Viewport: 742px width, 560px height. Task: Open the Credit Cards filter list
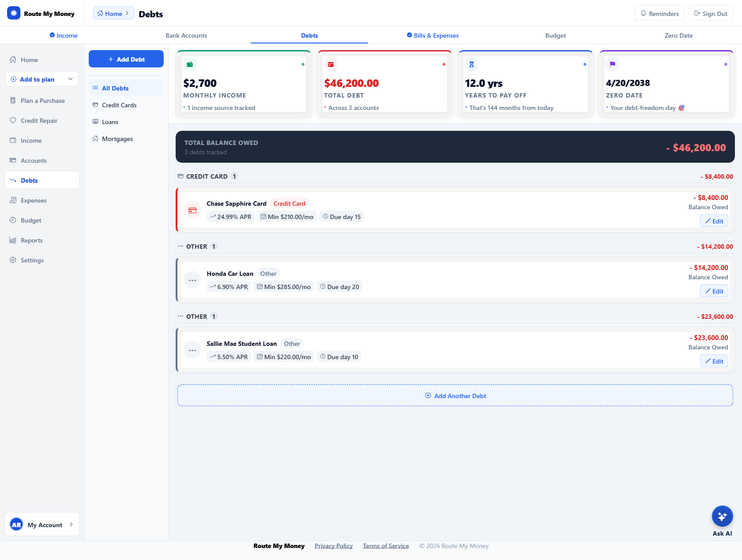tap(119, 105)
